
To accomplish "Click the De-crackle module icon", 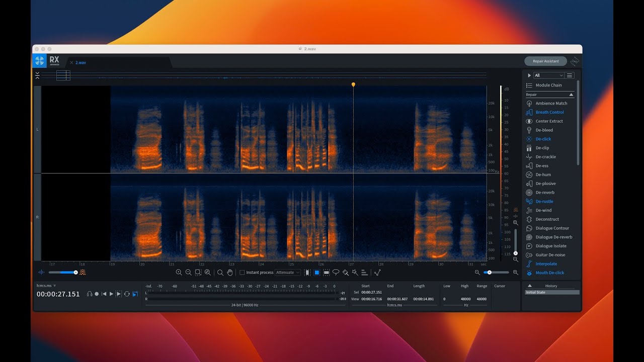I will click(x=529, y=157).
